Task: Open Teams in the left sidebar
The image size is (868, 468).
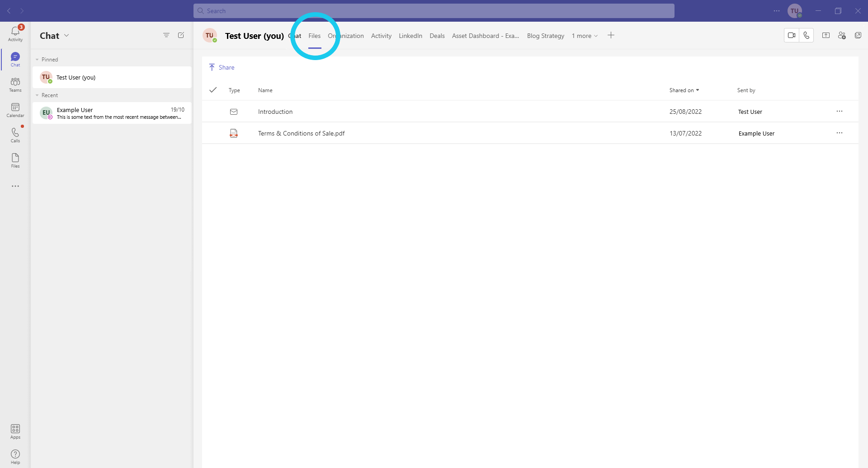Action: click(x=15, y=84)
